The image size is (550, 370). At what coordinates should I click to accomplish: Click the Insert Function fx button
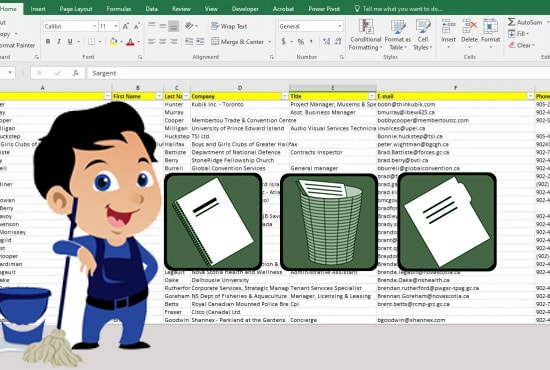[75, 73]
